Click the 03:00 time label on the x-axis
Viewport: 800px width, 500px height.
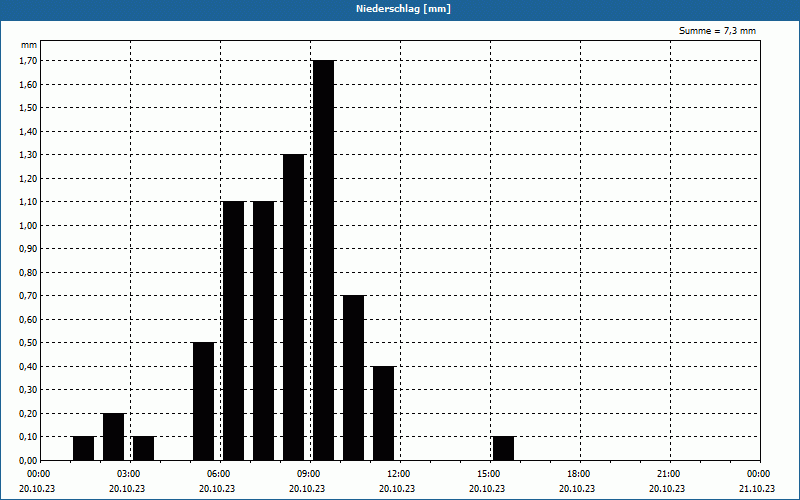(129, 474)
